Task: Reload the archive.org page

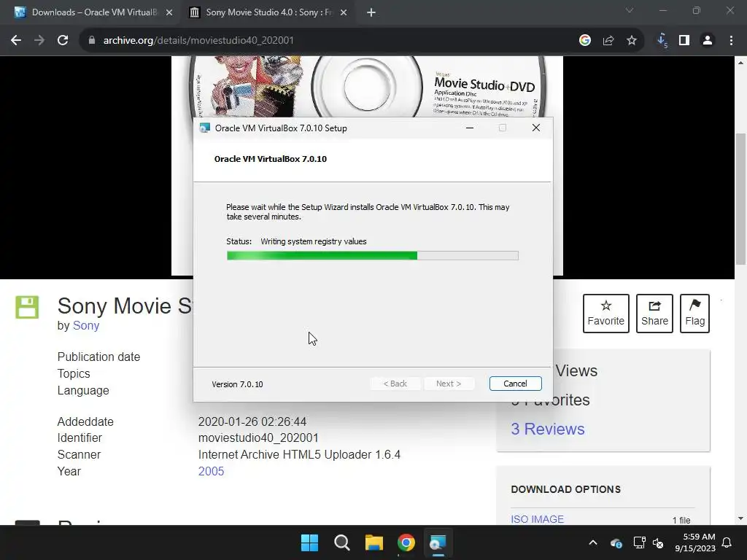Action: [x=63, y=41]
